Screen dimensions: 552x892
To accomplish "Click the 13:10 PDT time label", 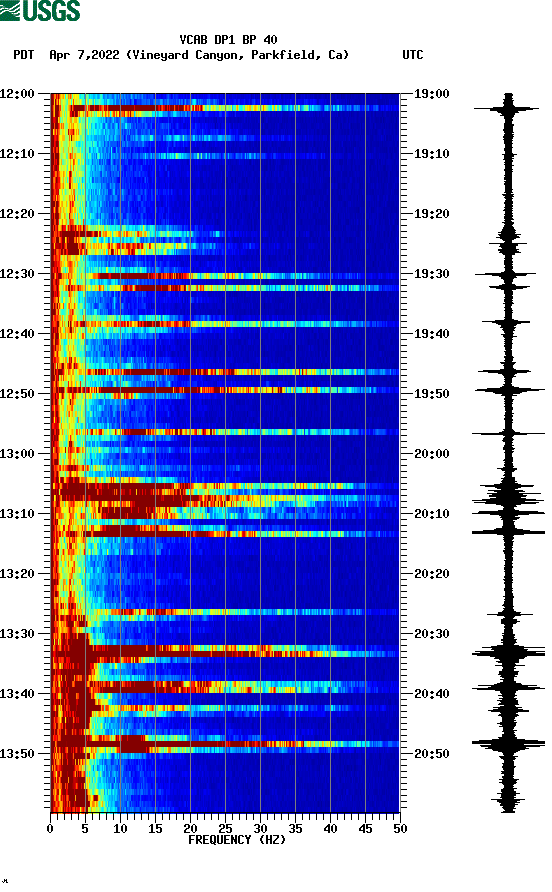I will pyautogui.click(x=17, y=514).
